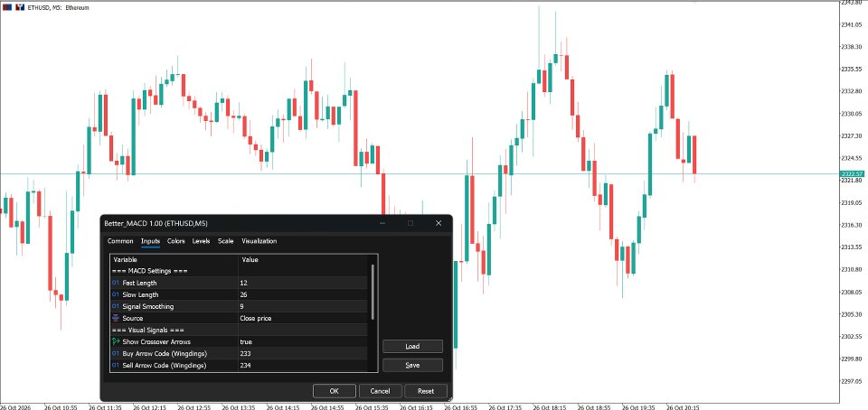Click the inputs list vertical scrollbar

(x=373, y=292)
